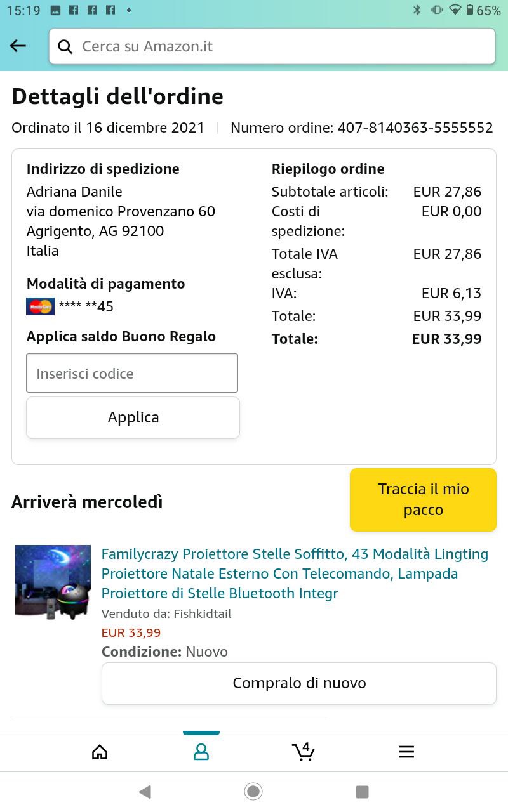Tap the Mastercard payment icon
The width and height of the screenshot is (508, 812).
pyautogui.click(x=40, y=306)
